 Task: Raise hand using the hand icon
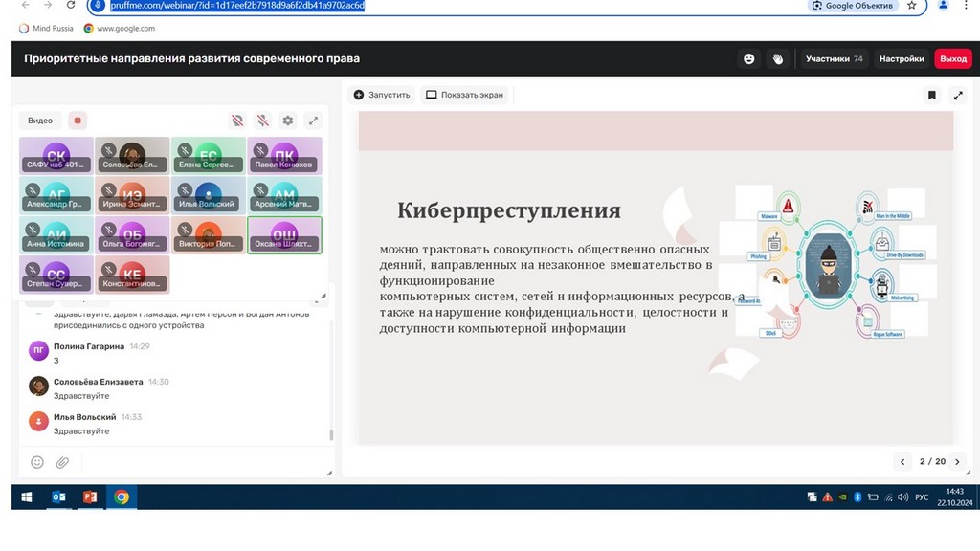coord(778,58)
